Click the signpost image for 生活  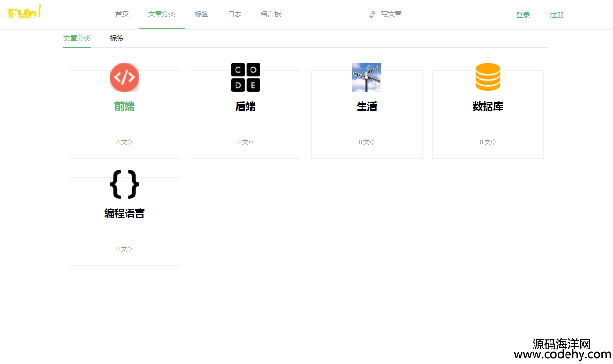pyautogui.click(x=367, y=77)
